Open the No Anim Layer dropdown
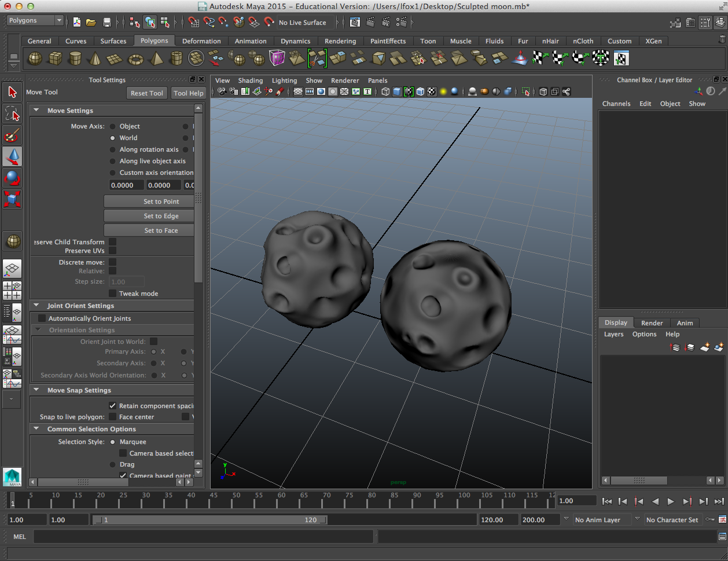Screen dimensions: 728x561 pos(602,520)
